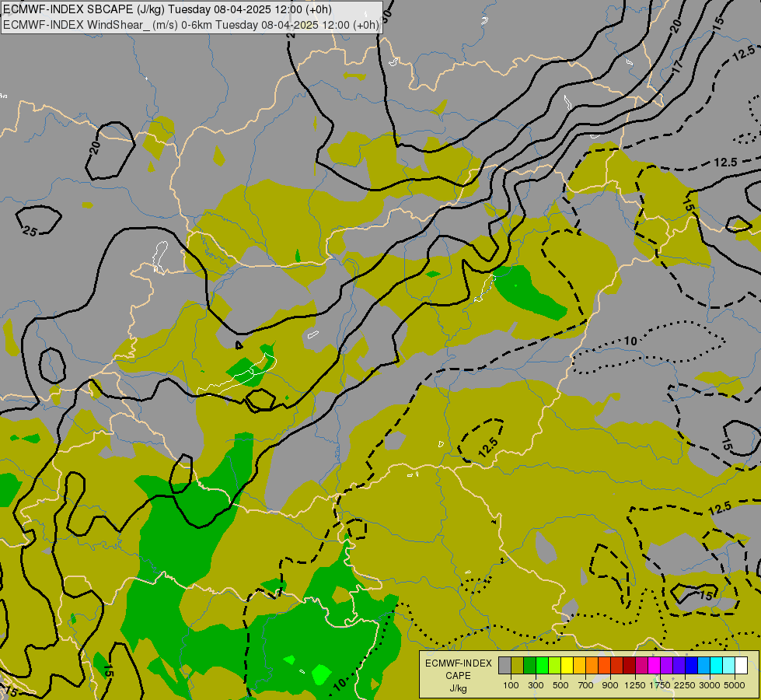Select the dark red legend swatch
Image resolution: width=761 pixels, height=700 pixels.
click(x=629, y=665)
